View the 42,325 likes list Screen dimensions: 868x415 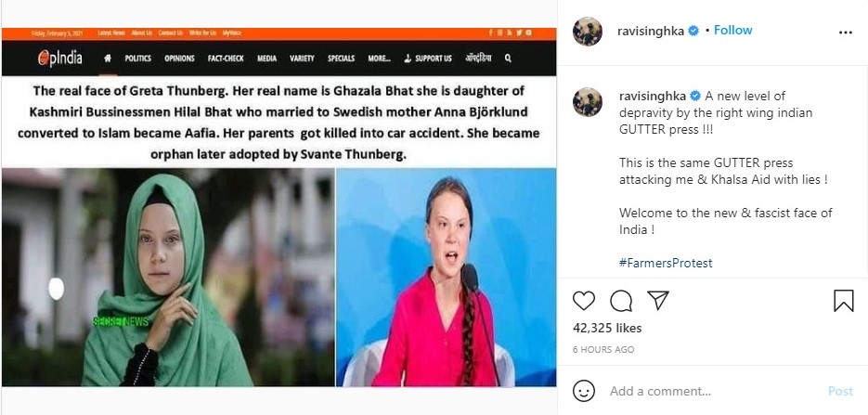[607, 328]
